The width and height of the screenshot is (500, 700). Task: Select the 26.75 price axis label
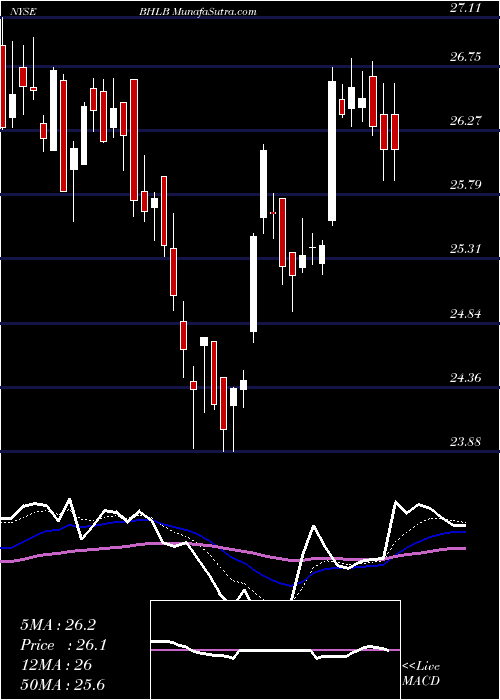click(468, 56)
